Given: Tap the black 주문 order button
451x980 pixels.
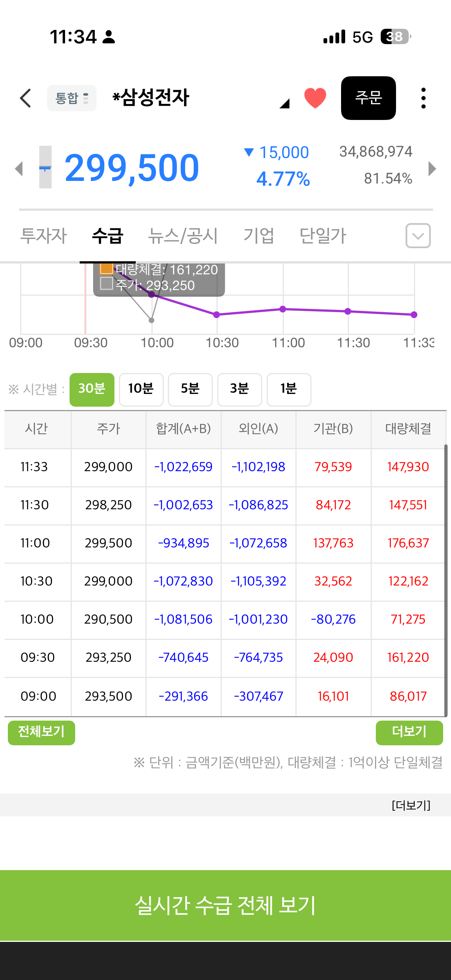Looking at the screenshot, I should coord(368,98).
